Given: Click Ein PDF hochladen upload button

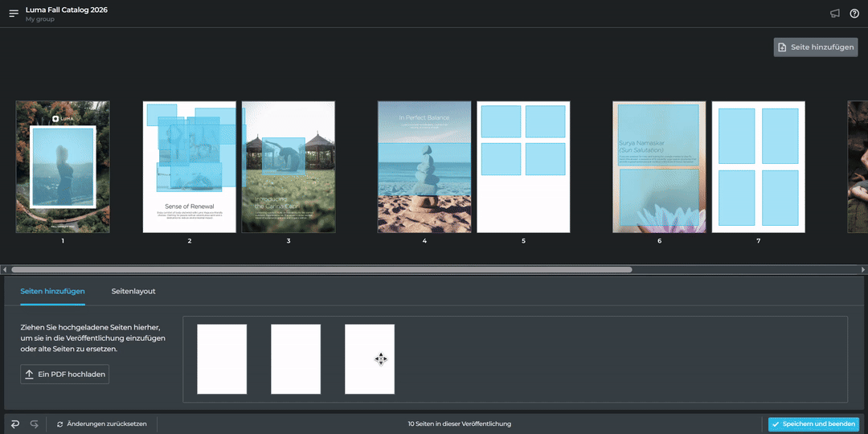Looking at the screenshot, I should point(64,375).
